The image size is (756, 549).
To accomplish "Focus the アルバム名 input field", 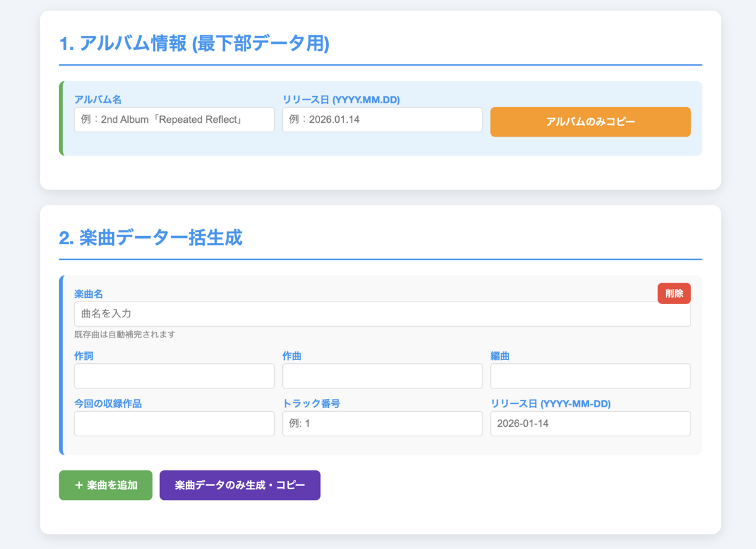I will 175,120.
